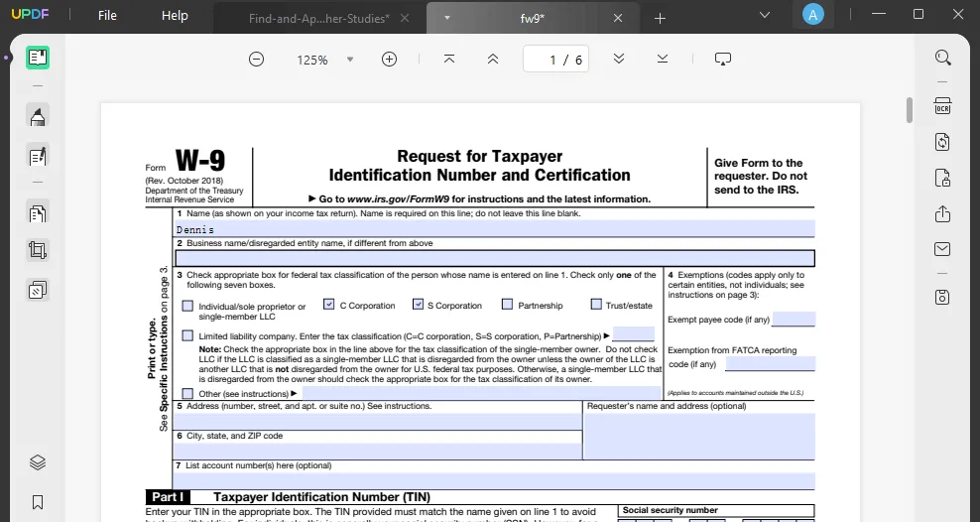Open the File menu
The width and height of the screenshot is (980, 522).
pos(107,16)
